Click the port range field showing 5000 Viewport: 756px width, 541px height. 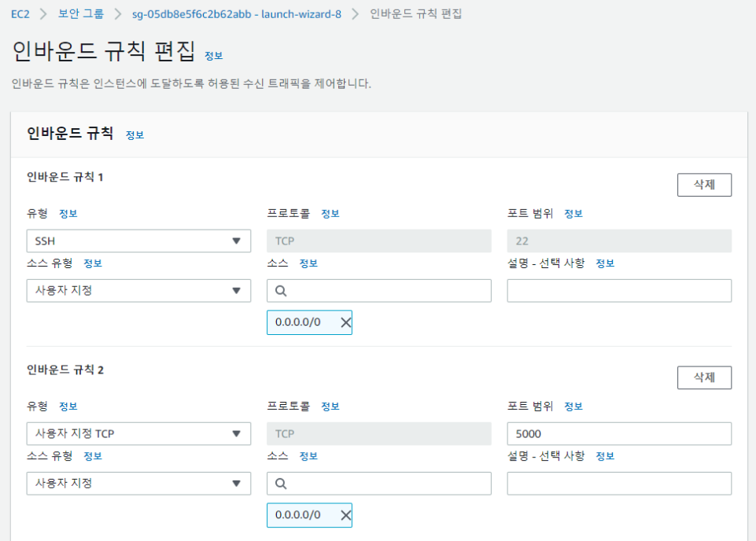tap(619, 433)
